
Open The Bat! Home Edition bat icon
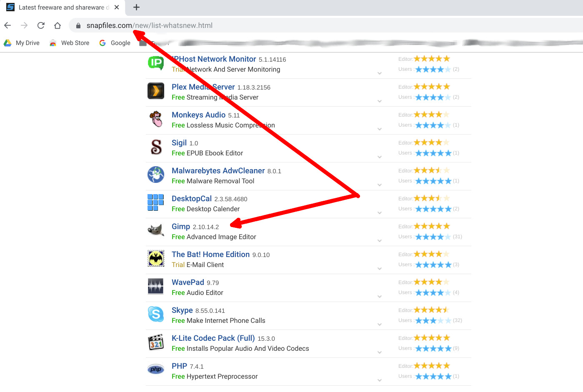point(156,258)
